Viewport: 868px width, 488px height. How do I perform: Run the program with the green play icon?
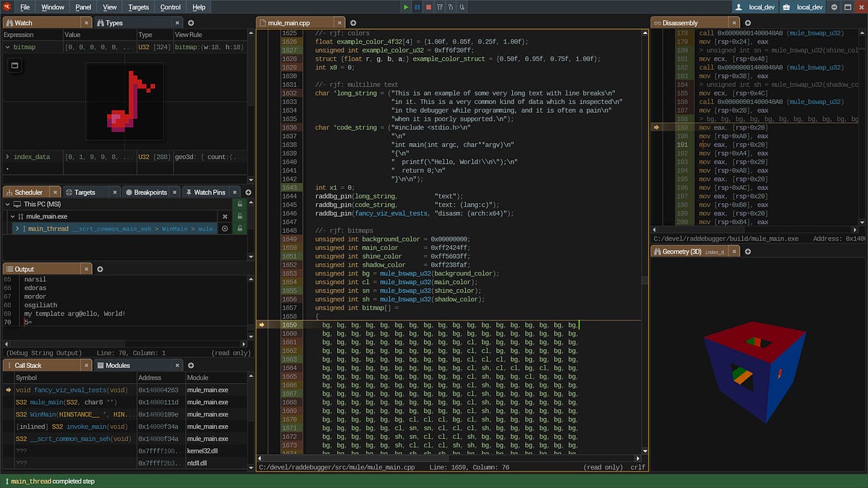[406, 7]
